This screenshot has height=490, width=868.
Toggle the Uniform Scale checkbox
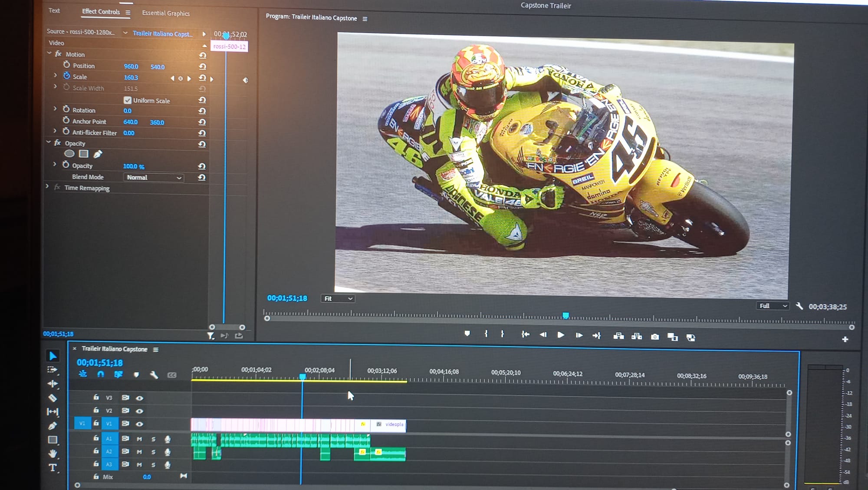128,100
